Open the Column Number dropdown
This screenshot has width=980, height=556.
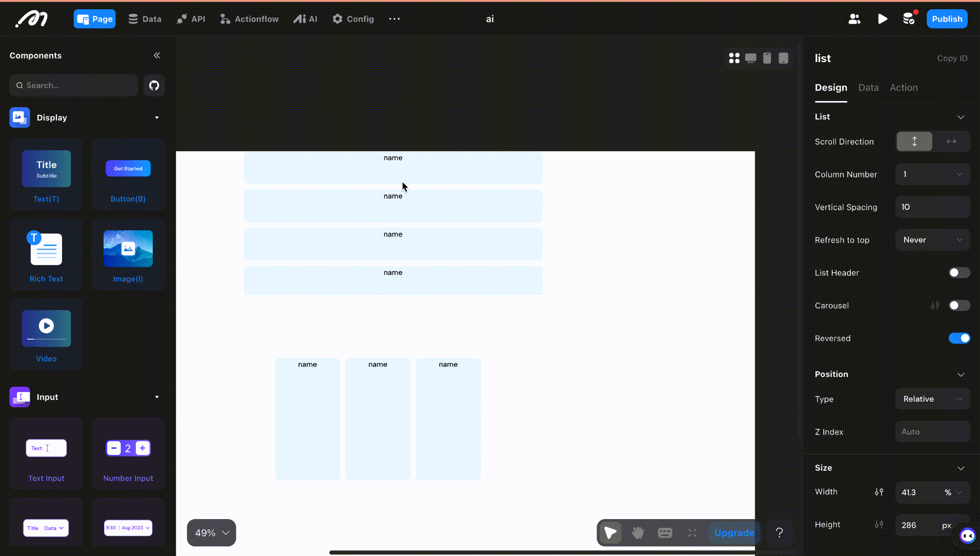point(933,174)
